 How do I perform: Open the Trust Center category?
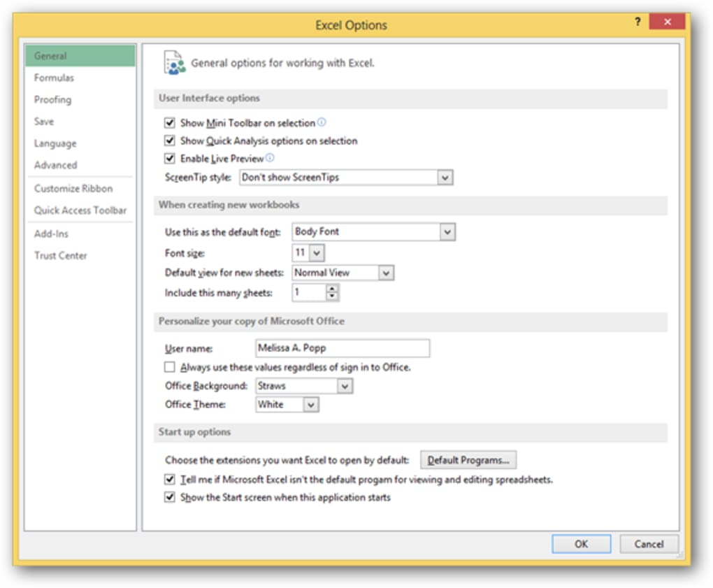(x=80, y=256)
